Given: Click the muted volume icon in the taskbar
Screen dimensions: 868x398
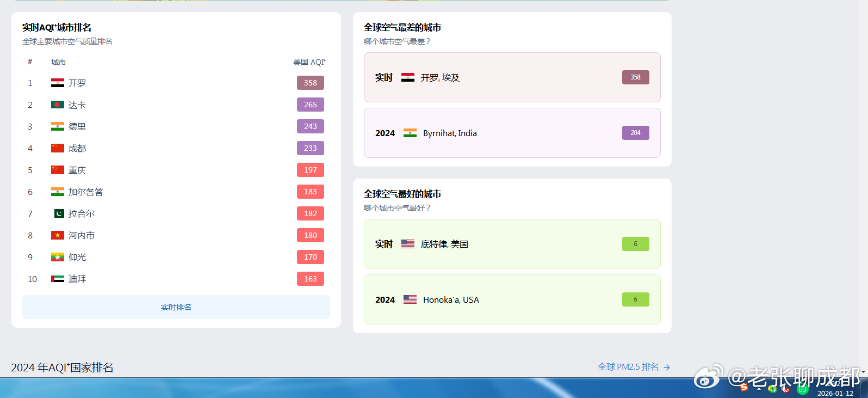Looking at the screenshot, I should click(x=785, y=388).
